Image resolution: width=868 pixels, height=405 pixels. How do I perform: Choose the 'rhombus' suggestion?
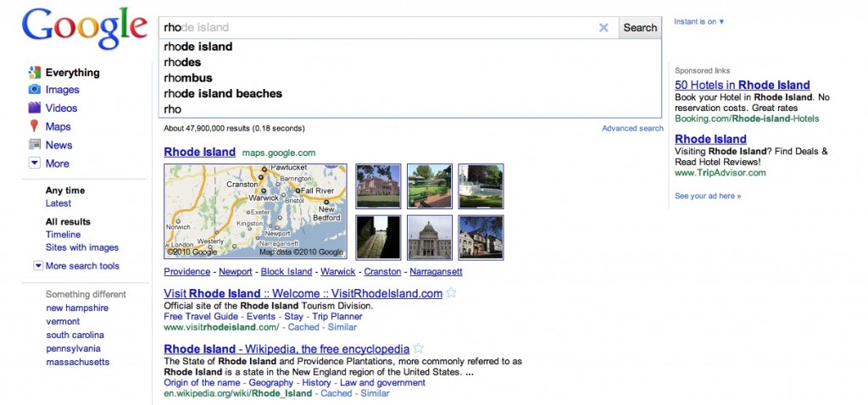(x=409, y=77)
